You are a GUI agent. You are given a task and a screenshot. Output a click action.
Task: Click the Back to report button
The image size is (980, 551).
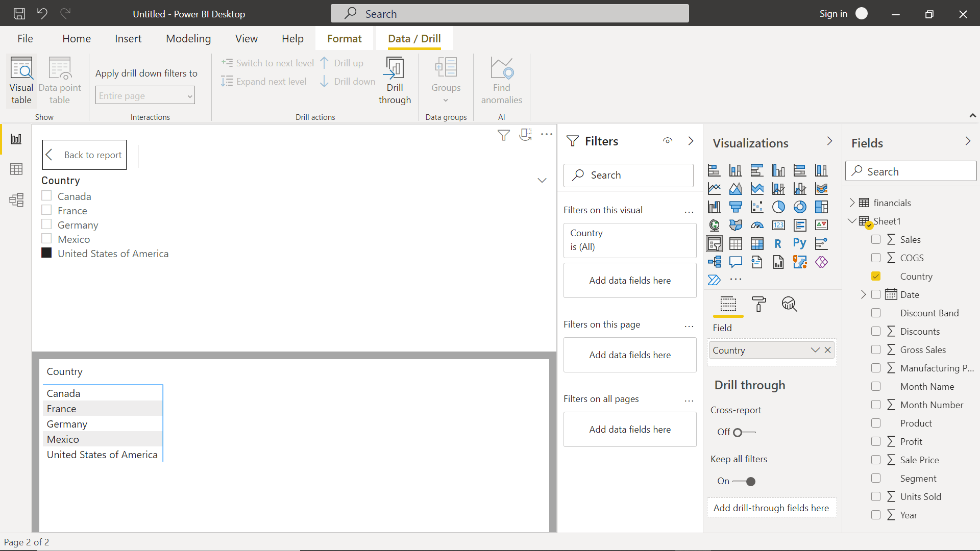tap(84, 155)
